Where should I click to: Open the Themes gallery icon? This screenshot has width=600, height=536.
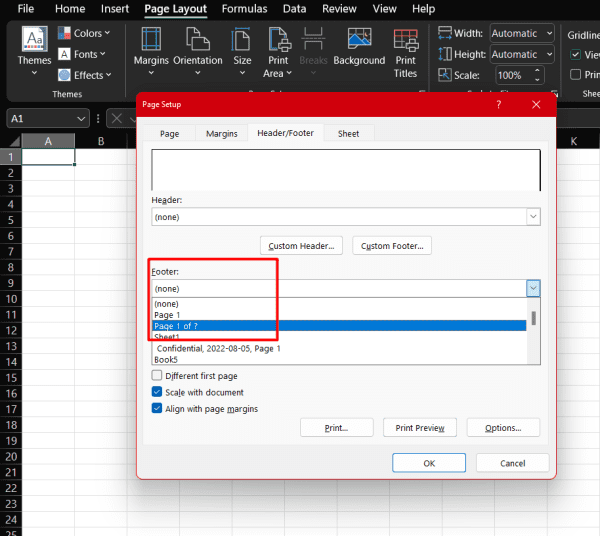click(34, 39)
